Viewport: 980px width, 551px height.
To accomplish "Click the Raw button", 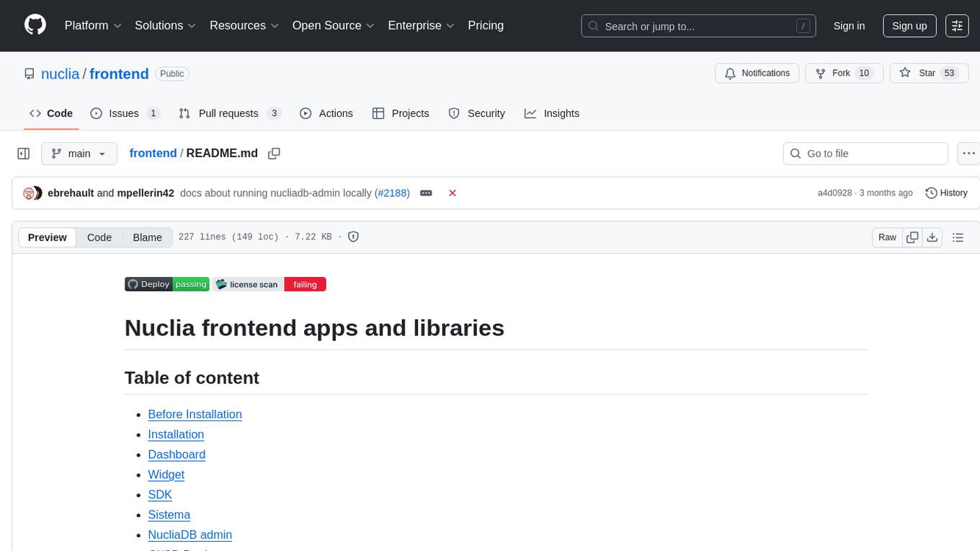I will (888, 237).
